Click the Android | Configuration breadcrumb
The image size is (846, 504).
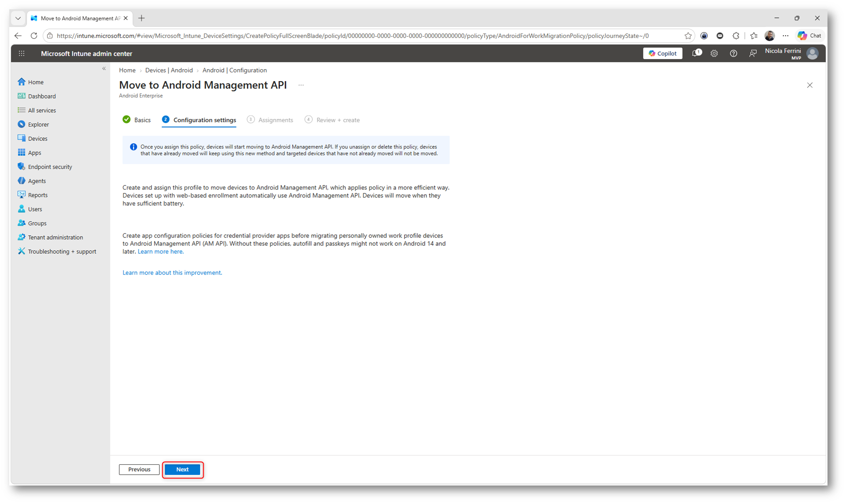pyautogui.click(x=235, y=70)
